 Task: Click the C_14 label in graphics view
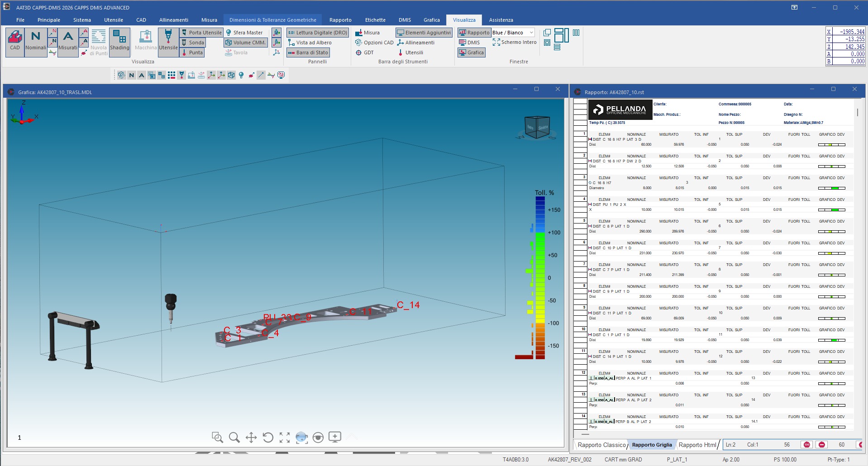tap(408, 305)
